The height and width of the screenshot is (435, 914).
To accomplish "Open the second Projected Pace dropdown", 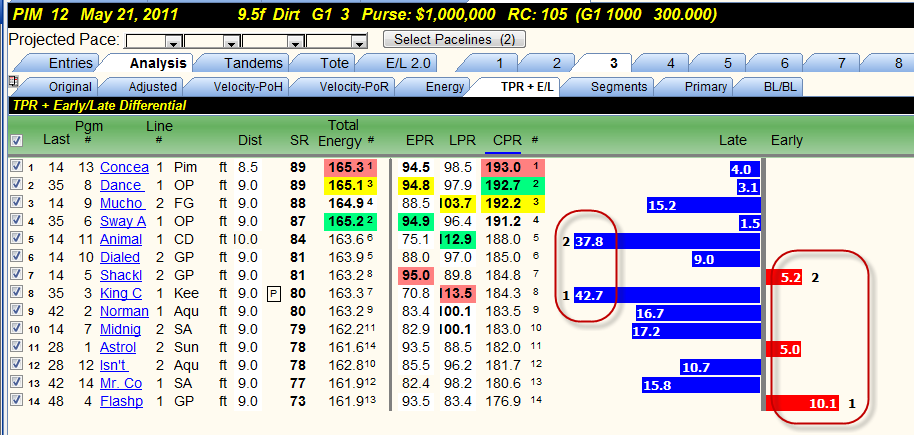I will click(231, 41).
